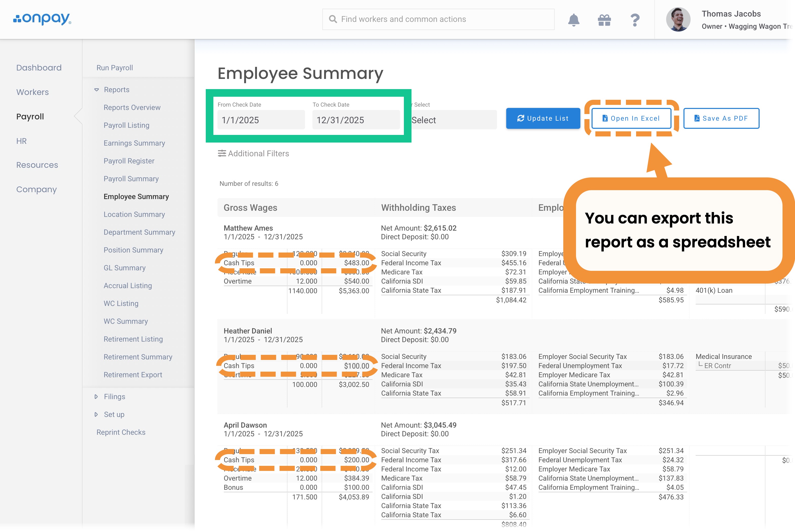Viewport: 795px width, 532px height.
Task: Collapse the Reports section arrow
Action: [97, 90]
